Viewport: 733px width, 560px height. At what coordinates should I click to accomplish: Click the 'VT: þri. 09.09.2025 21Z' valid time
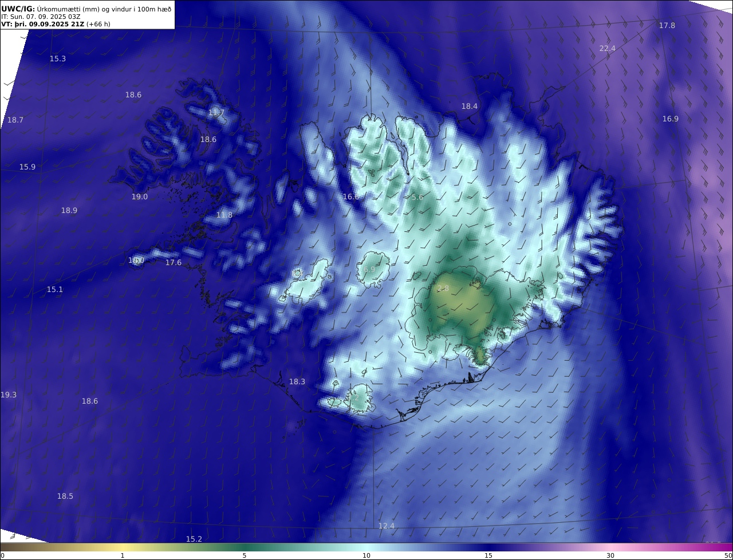[42, 24]
